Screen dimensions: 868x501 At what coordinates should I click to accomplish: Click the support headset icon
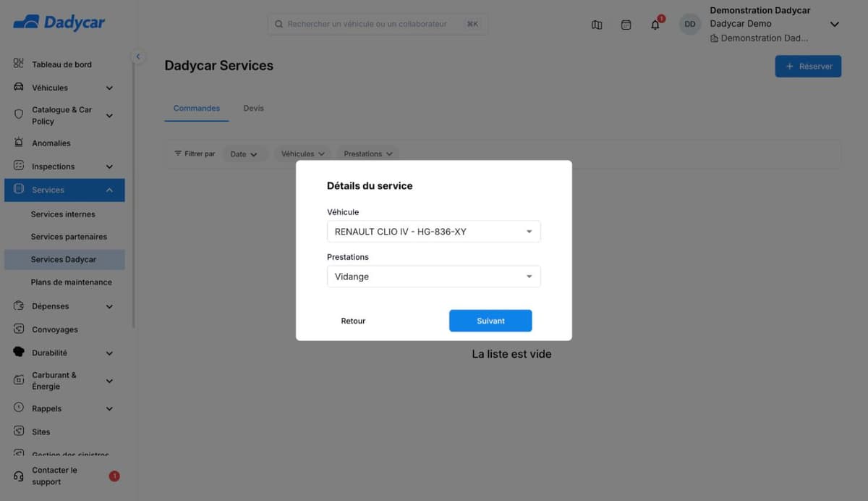19,476
